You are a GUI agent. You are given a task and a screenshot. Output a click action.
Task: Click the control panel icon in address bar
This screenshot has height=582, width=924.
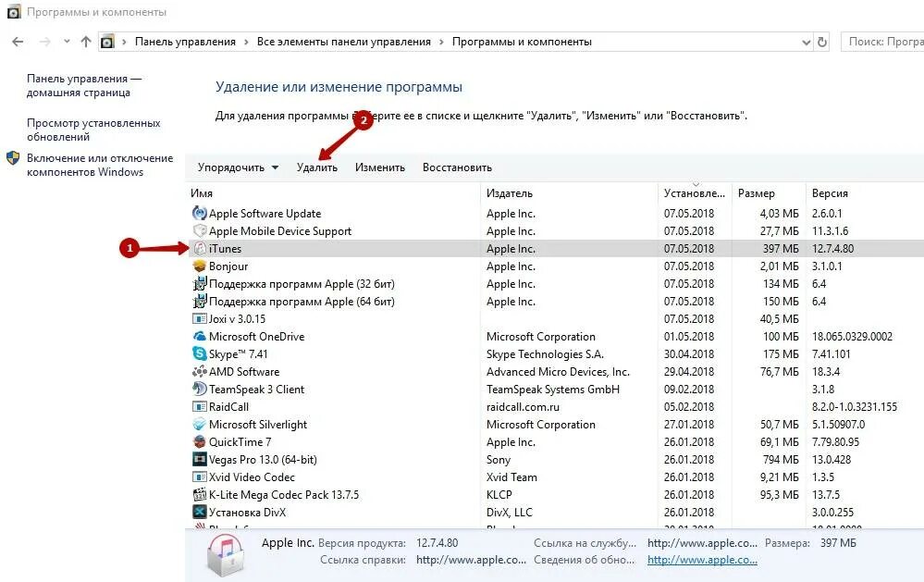pos(106,42)
